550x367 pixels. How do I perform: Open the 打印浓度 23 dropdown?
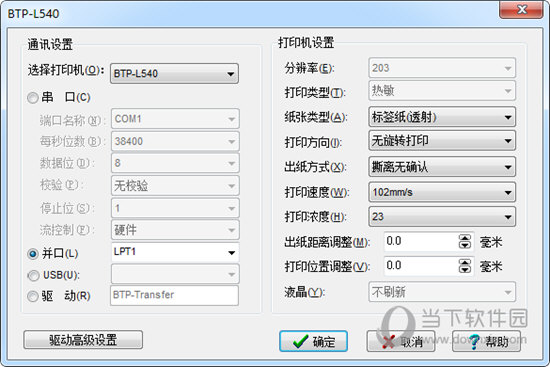pos(442,216)
